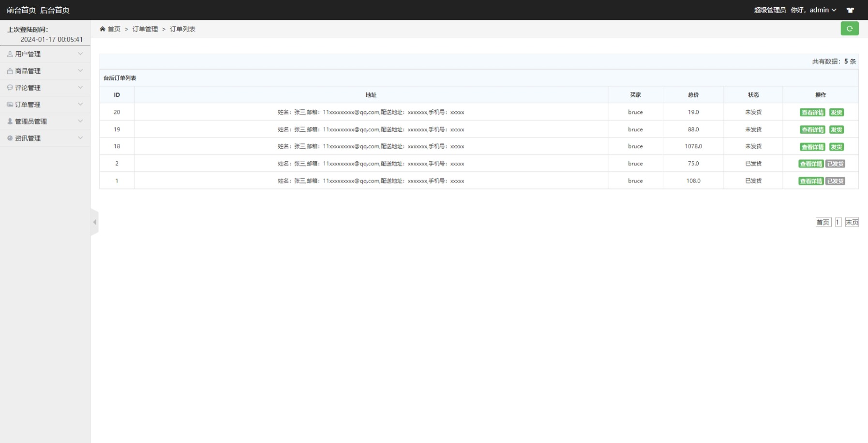Expand the 商品管理 chevron
Image resolution: width=868 pixels, height=443 pixels.
[80, 71]
